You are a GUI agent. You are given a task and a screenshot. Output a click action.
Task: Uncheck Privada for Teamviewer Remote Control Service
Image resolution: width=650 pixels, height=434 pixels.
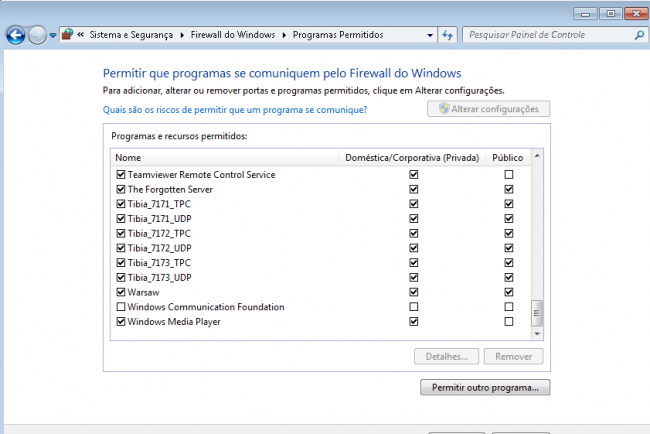coord(414,175)
